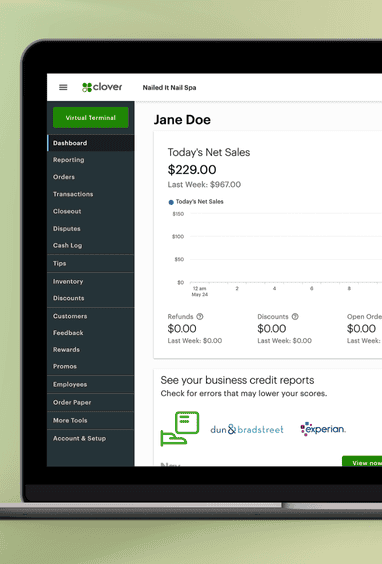Click the Clover logo

pos(102,87)
